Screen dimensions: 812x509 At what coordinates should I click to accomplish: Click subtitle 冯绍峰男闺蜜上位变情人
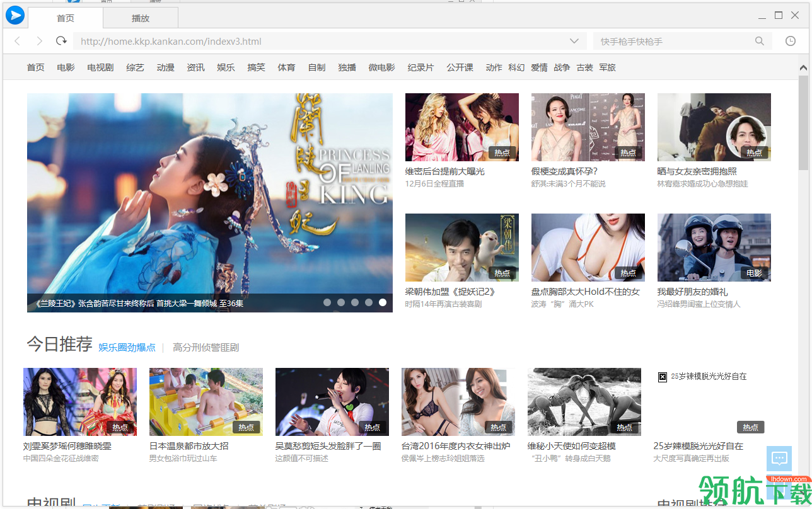[699, 304]
